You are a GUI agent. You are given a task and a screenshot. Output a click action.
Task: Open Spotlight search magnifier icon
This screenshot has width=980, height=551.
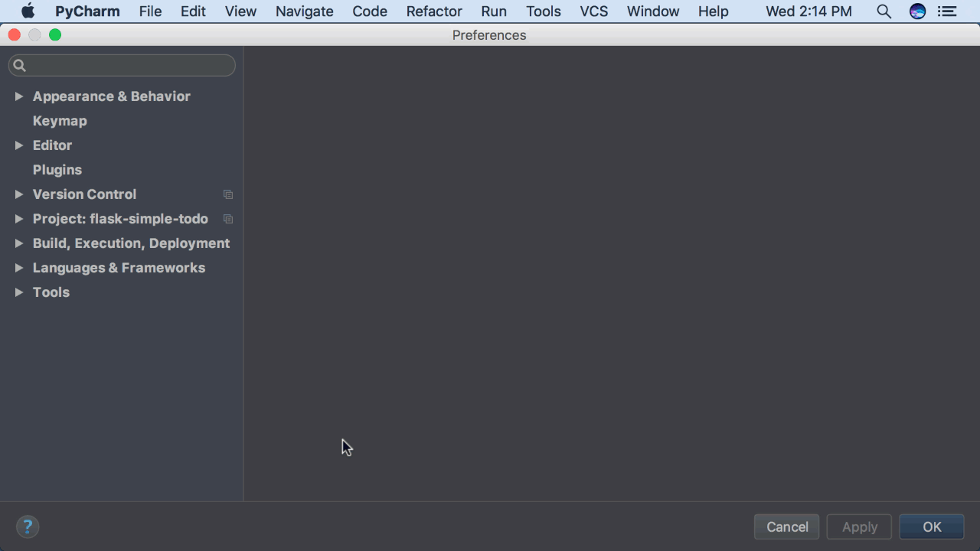click(x=884, y=11)
